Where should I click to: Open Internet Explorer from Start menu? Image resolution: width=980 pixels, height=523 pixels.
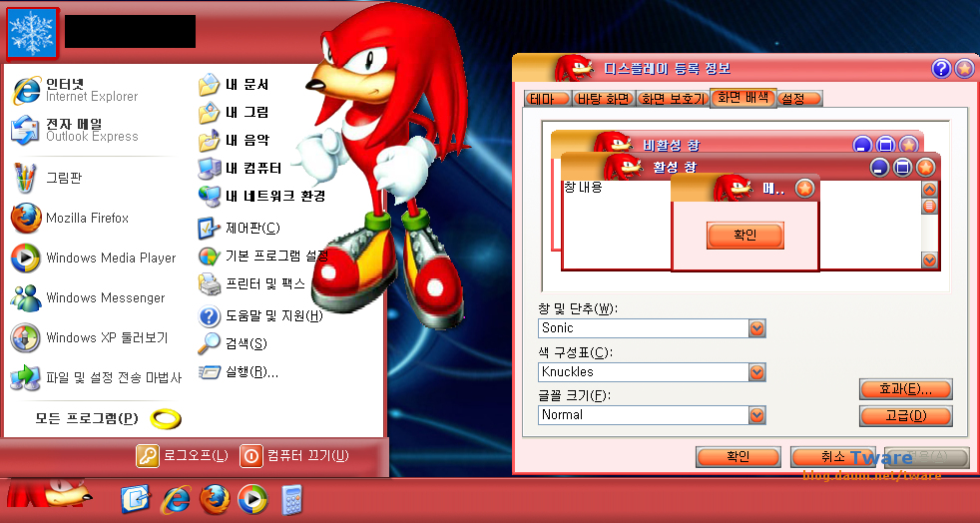75,90
